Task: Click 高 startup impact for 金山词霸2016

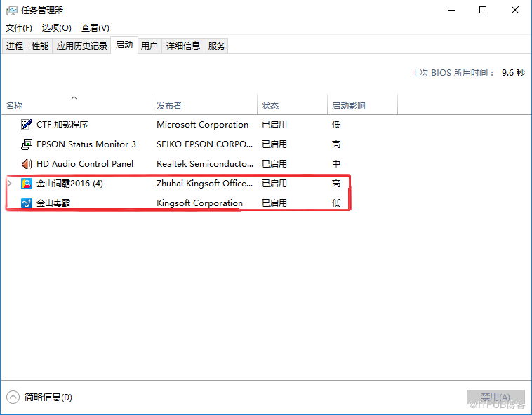Action: [336, 184]
